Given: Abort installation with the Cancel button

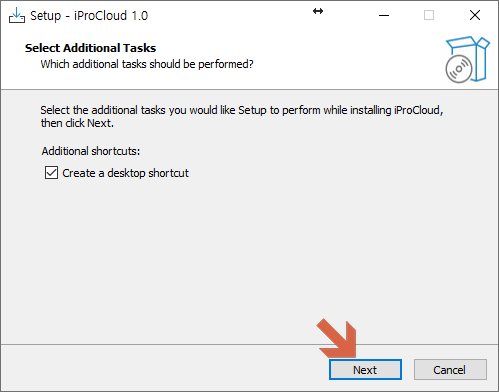Looking at the screenshot, I should click(x=450, y=369).
